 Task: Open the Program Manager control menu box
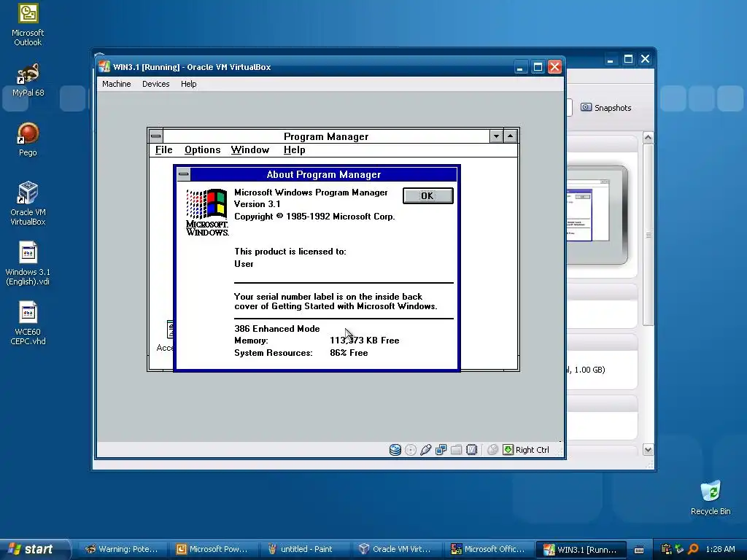156,136
